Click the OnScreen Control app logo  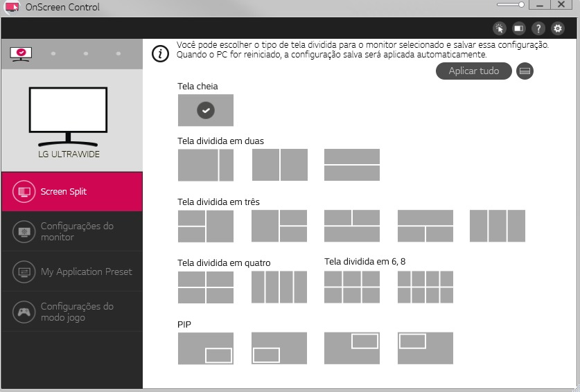point(12,7)
